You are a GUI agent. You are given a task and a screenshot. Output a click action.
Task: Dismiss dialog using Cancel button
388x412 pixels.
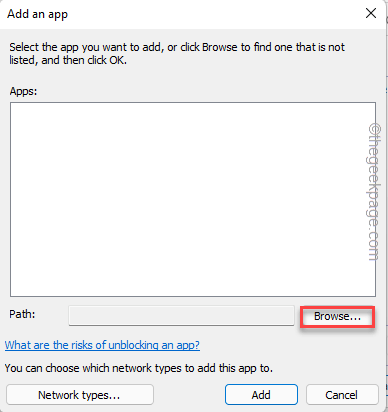point(342,395)
